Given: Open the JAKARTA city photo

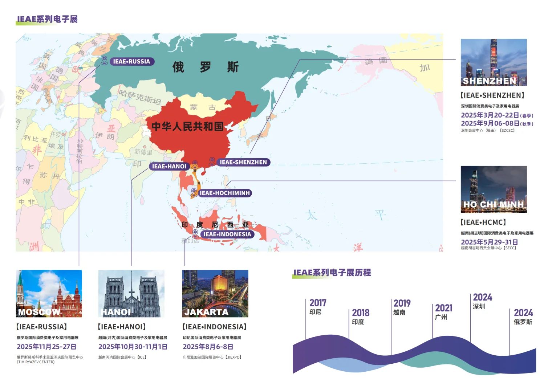Looking at the screenshot, I should click(x=215, y=294).
